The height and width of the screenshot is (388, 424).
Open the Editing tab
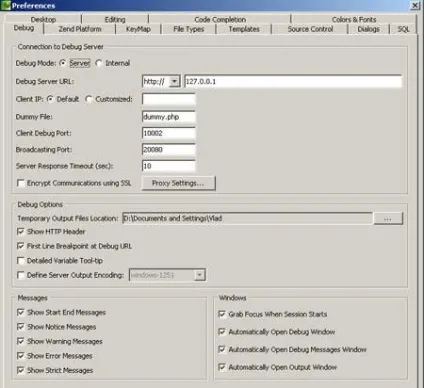[115, 20]
